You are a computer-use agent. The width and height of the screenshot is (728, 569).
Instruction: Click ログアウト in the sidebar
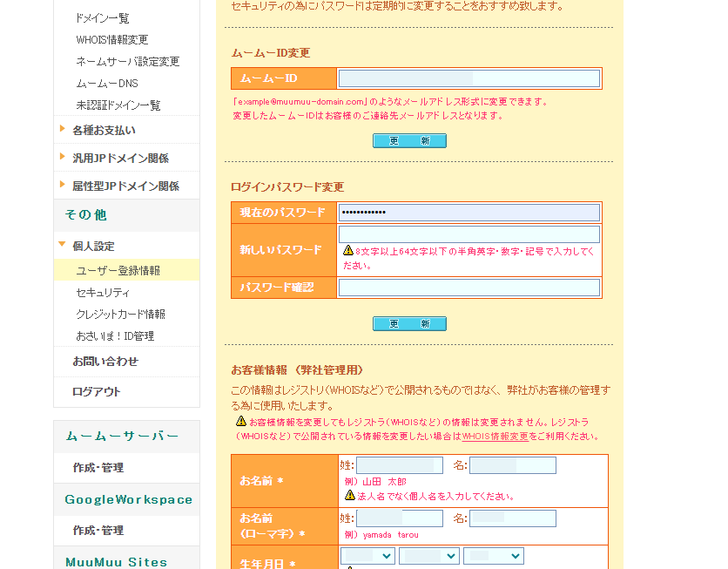pyautogui.click(x=97, y=391)
